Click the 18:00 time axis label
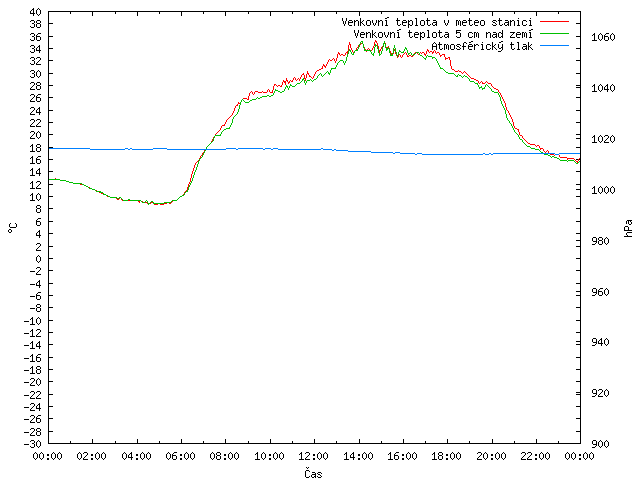The width and height of the screenshot is (640, 480). pos(447,456)
